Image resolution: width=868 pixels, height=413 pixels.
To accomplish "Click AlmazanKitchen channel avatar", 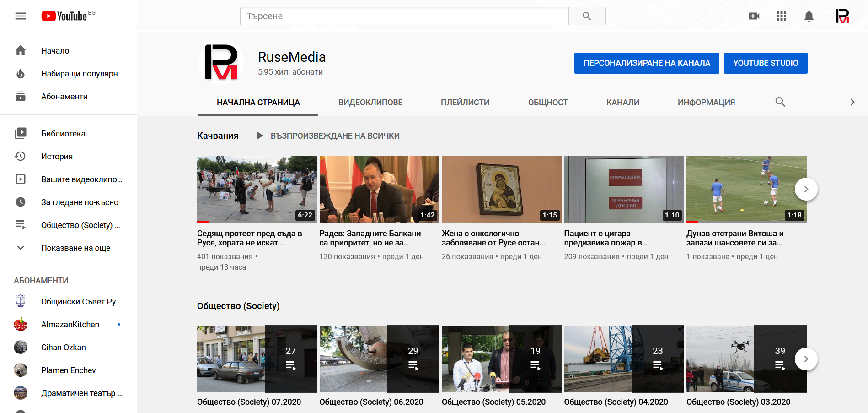I will tap(21, 324).
